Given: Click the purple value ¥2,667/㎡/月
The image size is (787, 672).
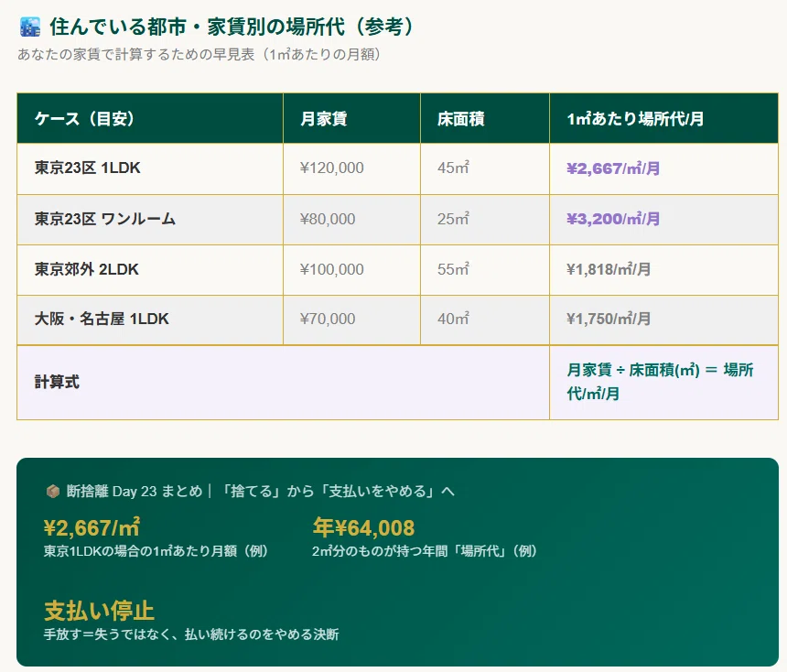Looking at the screenshot, I should [x=613, y=168].
